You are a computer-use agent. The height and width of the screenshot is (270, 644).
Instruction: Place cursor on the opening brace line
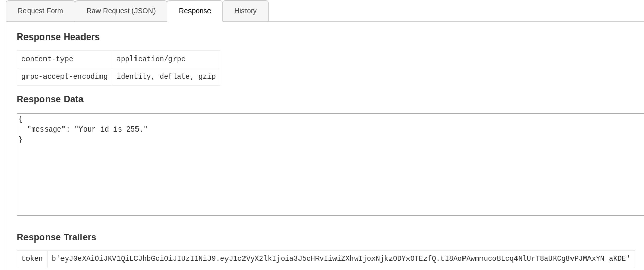coord(21,119)
